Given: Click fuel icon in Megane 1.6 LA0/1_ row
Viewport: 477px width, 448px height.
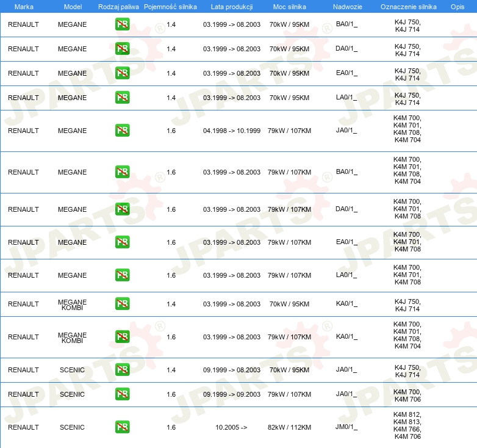Looking at the screenshot, I should (122, 275).
